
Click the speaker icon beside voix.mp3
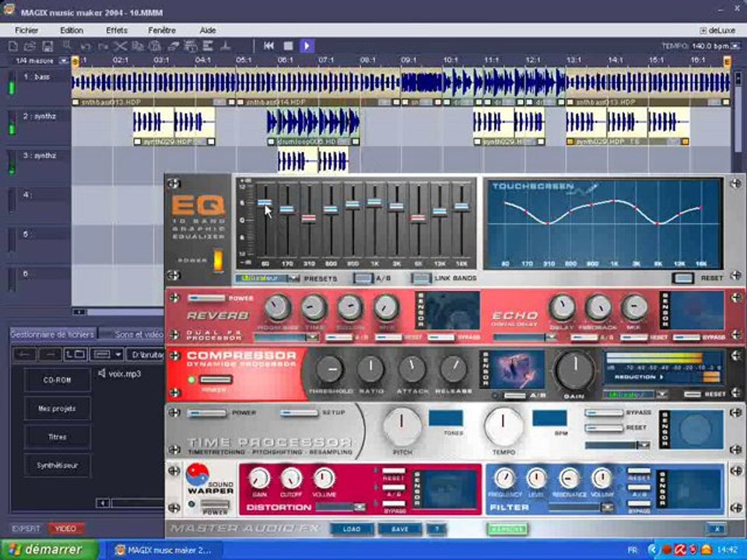click(101, 373)
